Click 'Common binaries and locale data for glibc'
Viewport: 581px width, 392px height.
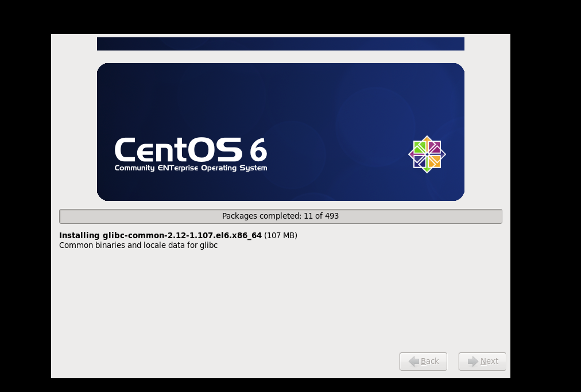tap(138, 245)
